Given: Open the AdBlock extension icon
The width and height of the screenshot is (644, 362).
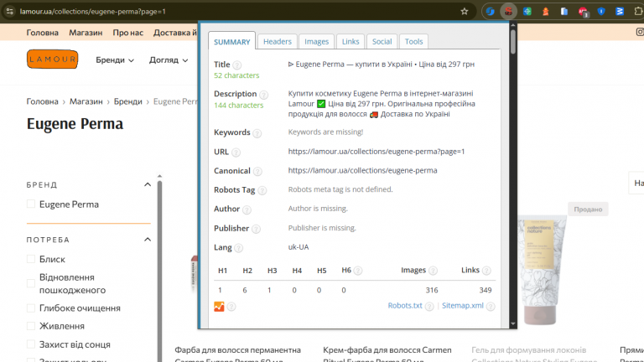Looking at the screenshot, I should click(x=583, y=12).
